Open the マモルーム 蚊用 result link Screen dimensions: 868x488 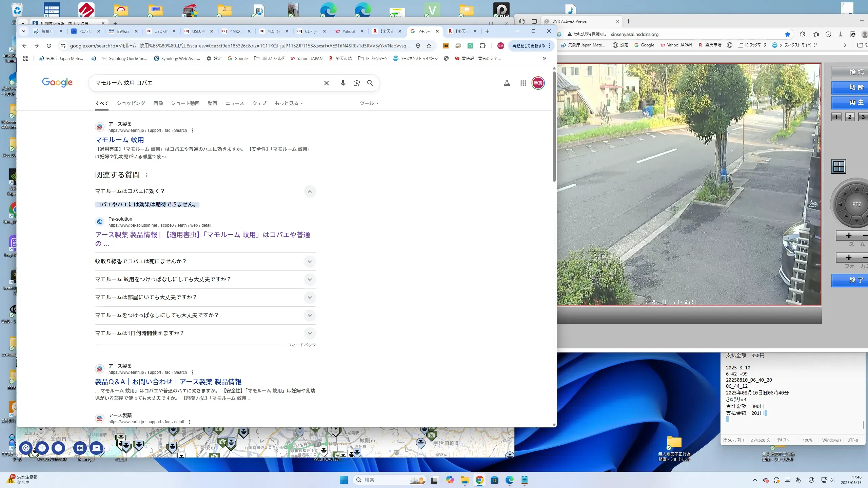click(119, 140)
